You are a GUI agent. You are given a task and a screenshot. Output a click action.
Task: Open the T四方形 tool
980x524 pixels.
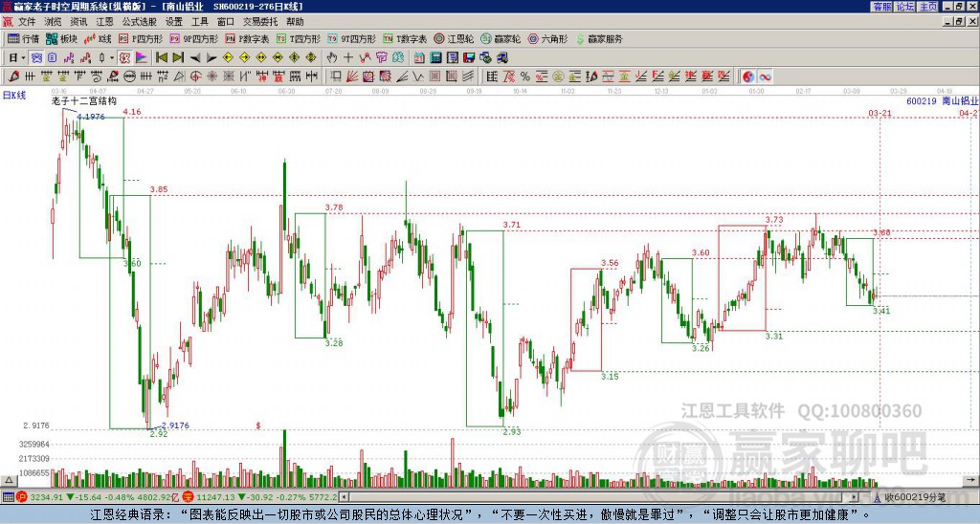tap(299, 38)
